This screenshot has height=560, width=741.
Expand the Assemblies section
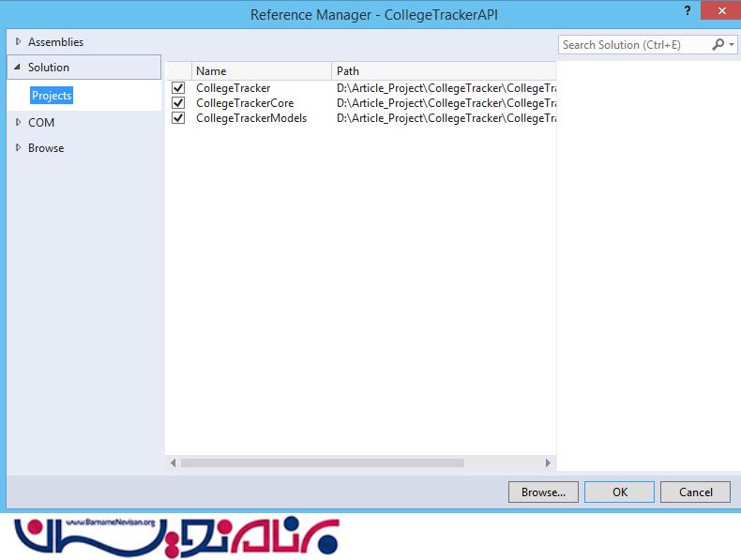(18, 42)
